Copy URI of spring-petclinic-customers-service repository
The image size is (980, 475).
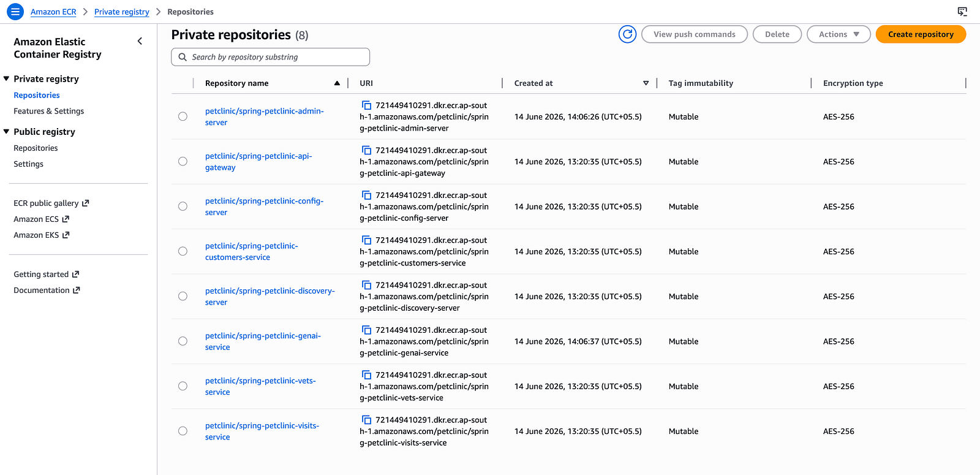367,240
